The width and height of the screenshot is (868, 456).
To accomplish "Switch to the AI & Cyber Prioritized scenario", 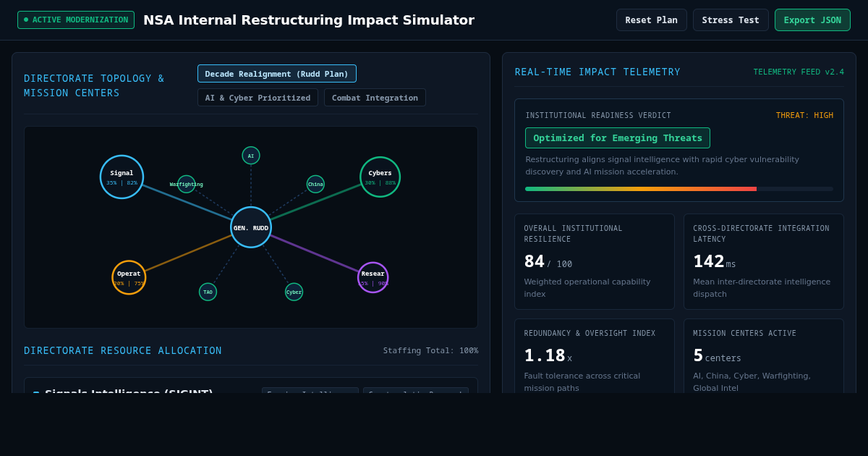I will coord(258,98).
